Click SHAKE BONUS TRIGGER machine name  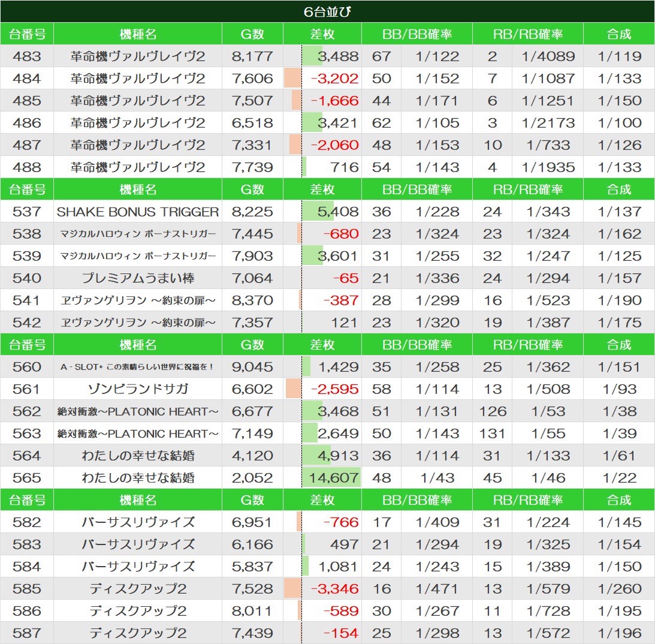coord(138,212)
